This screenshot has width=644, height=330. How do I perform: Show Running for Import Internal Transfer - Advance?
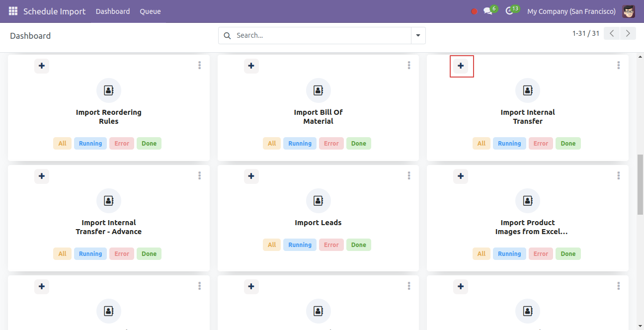tap(90, 253)
